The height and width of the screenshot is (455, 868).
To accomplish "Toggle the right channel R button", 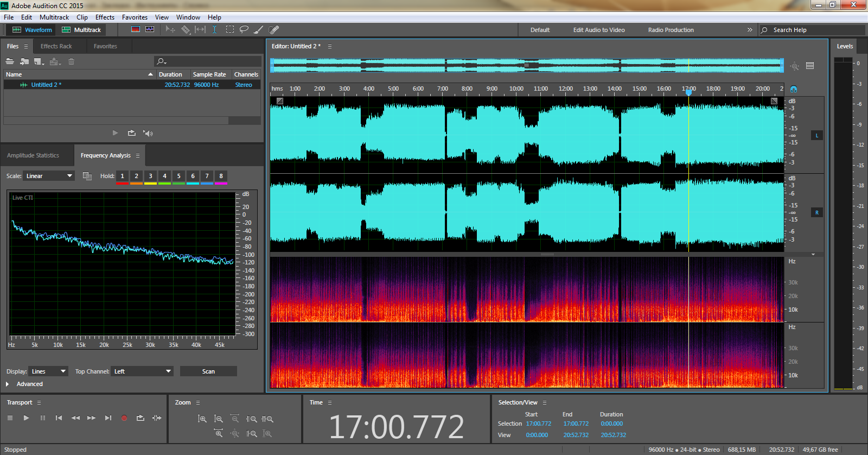I will tap(816, 212).
